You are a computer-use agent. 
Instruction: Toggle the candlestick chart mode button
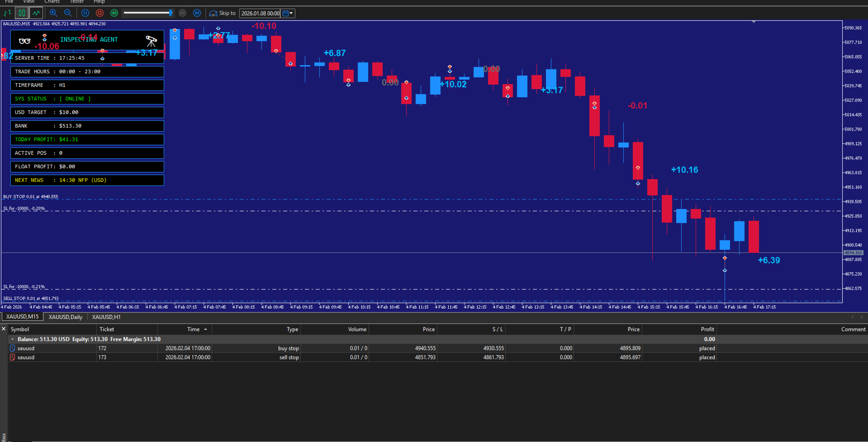click(x=22, y=13)
